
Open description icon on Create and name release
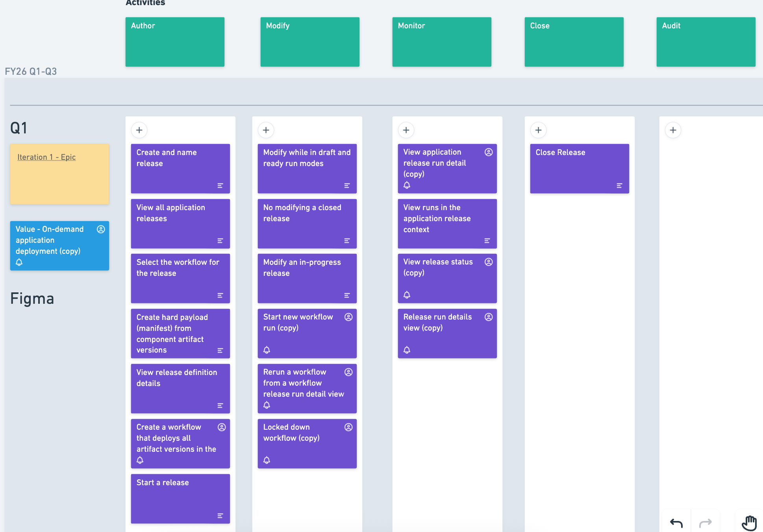(220, 186)
